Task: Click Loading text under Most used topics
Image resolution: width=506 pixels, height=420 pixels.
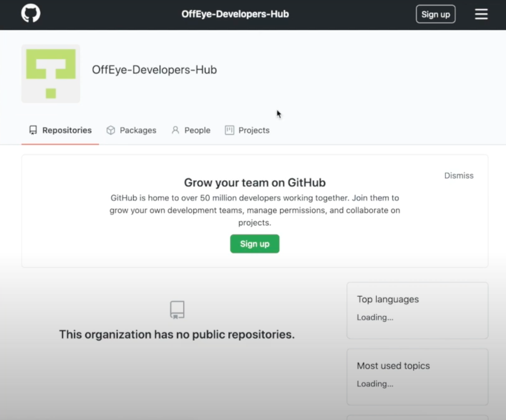Action: pos(375,384)
